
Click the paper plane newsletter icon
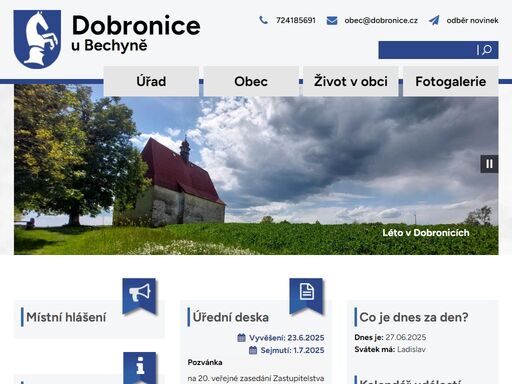coord(434,20)
